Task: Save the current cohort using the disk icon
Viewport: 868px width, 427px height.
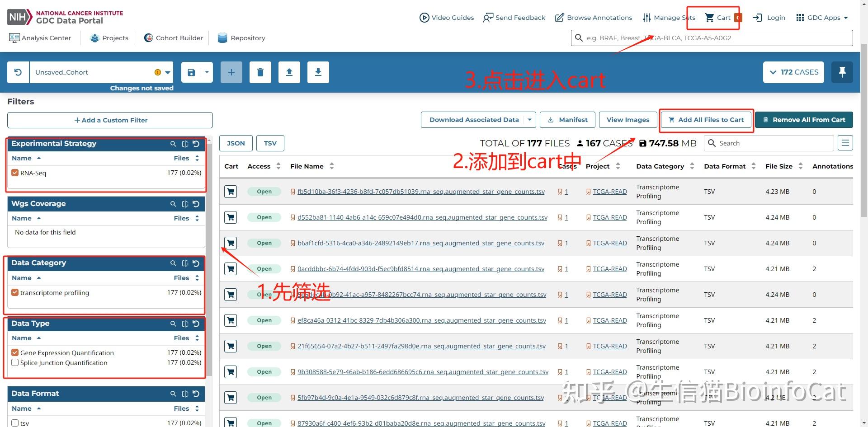Action: [190, 72]
